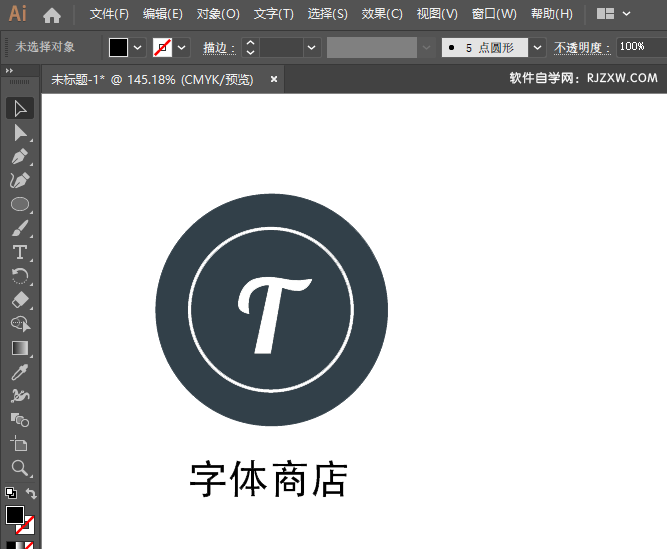Open the workspace arrangement switcher icon
This screenshot has height=549, width=667.
605,14
